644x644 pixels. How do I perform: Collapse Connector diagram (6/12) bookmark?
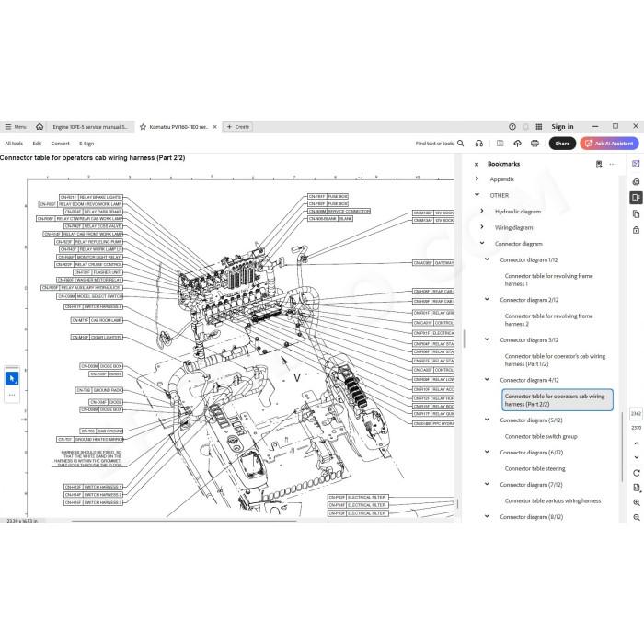487,452
